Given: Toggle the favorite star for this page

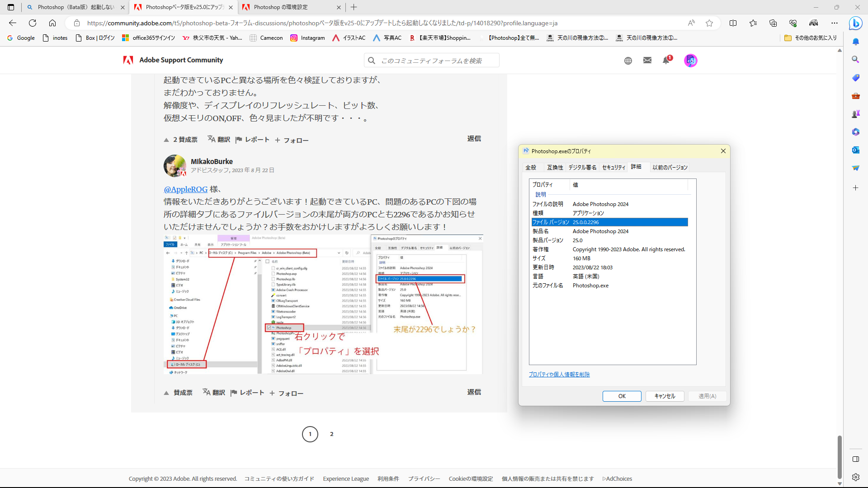Looking at the screenshot, I should 709,23.
